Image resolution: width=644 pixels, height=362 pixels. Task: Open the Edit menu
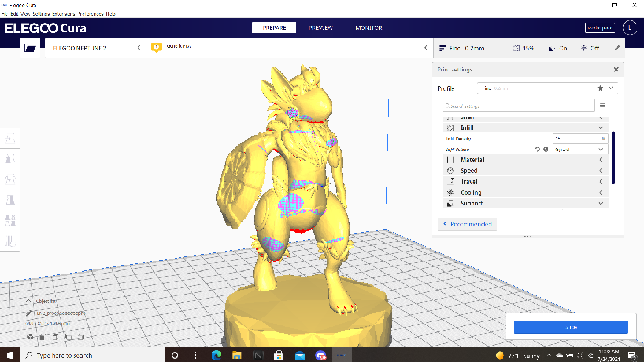click(14, 14)
